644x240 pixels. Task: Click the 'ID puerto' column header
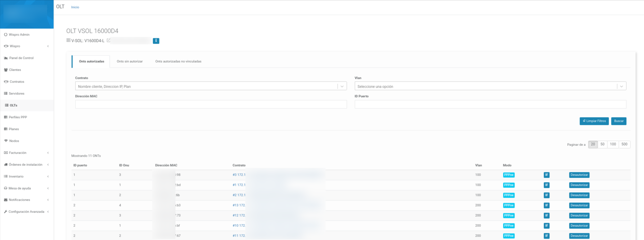pyautogui.click(x=80, y=165)
